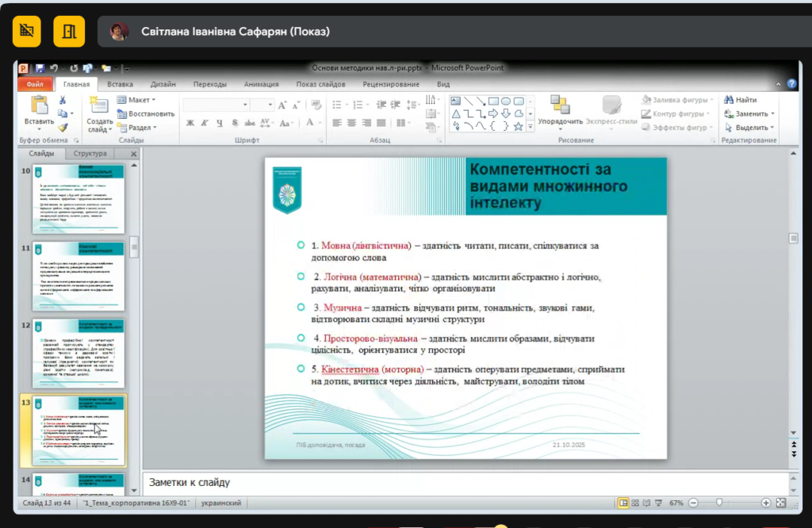Click the Восстановить reset button
This screenshot has width=812, height=528.
(x=146, y=114)
